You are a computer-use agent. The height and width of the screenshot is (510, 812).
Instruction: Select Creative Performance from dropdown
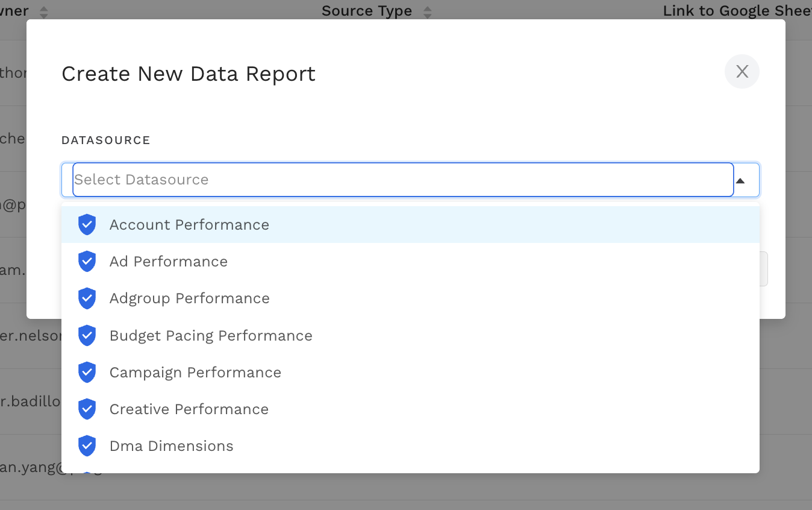coord(189,409)
